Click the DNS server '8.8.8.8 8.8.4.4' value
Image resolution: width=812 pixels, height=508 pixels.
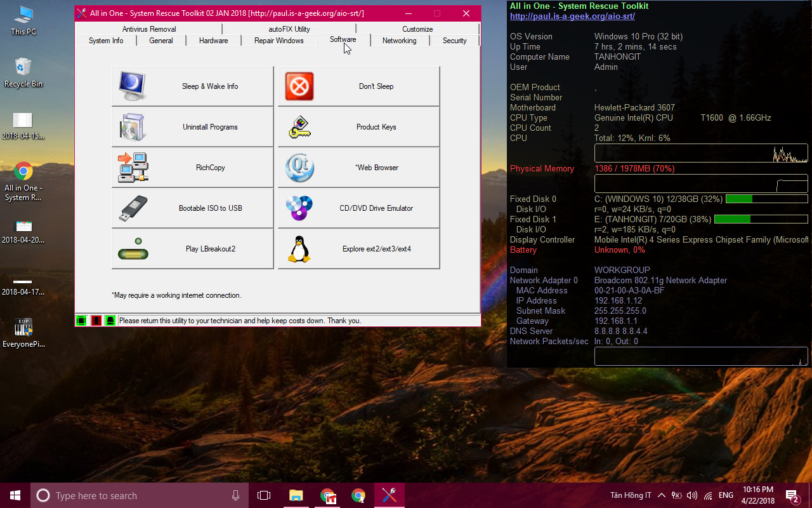621,331
